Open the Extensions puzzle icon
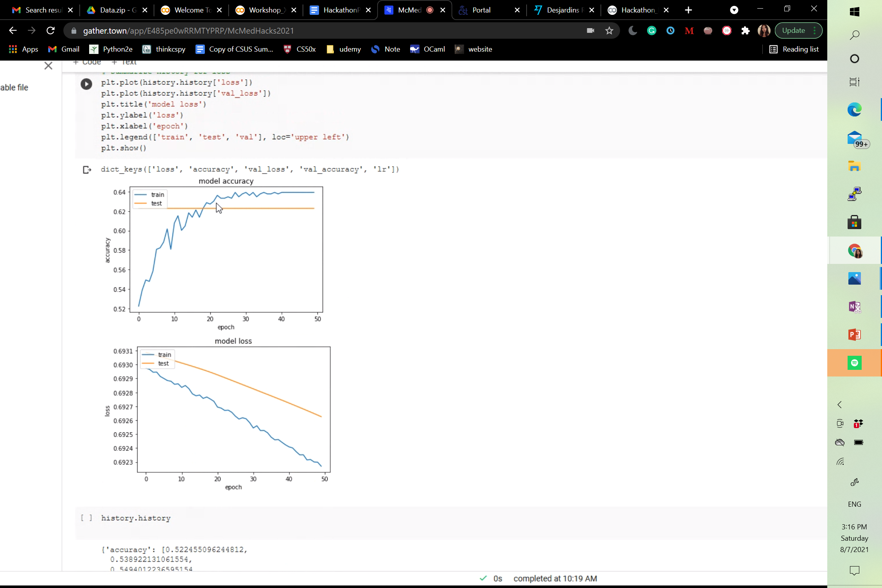This screenshot has height=588, width=882. pos(746,31)
